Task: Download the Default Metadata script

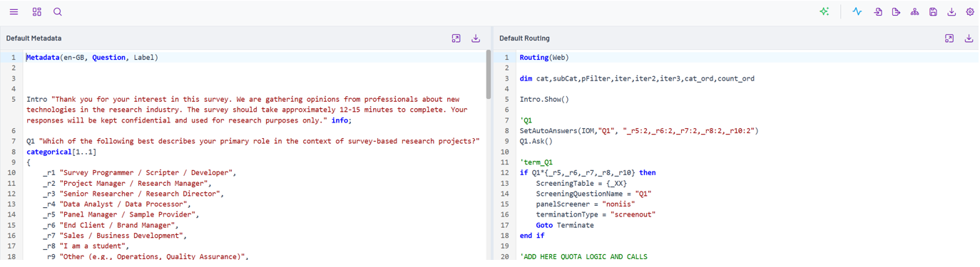Action: [x=476, y=38]
